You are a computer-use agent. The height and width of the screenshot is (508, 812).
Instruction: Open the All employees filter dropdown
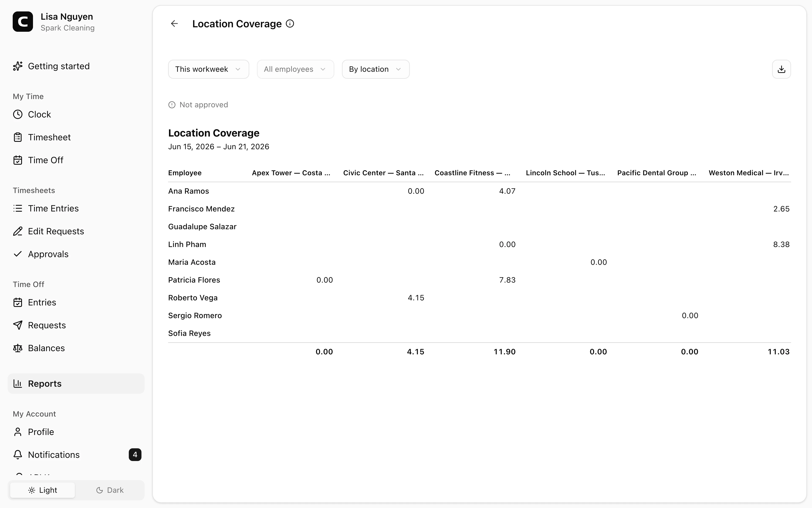click(x=295, y=69)
